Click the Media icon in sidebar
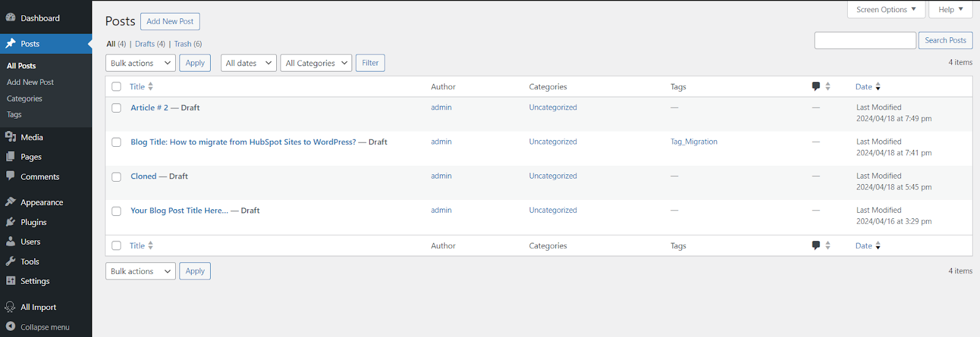This screenshot has height=337, width=980. click(10, 137)
